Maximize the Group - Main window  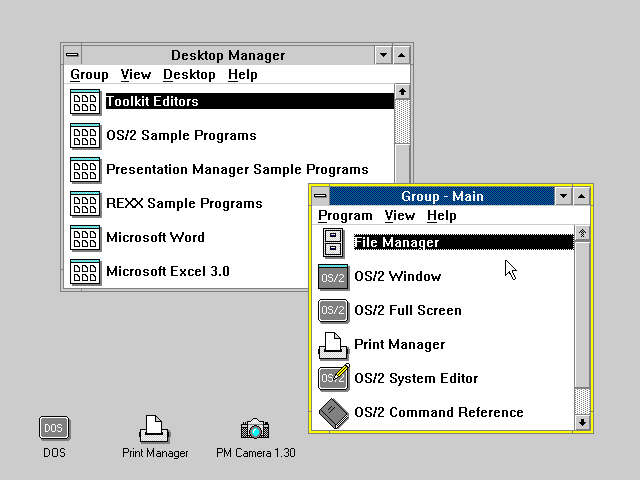pos(582,196)
